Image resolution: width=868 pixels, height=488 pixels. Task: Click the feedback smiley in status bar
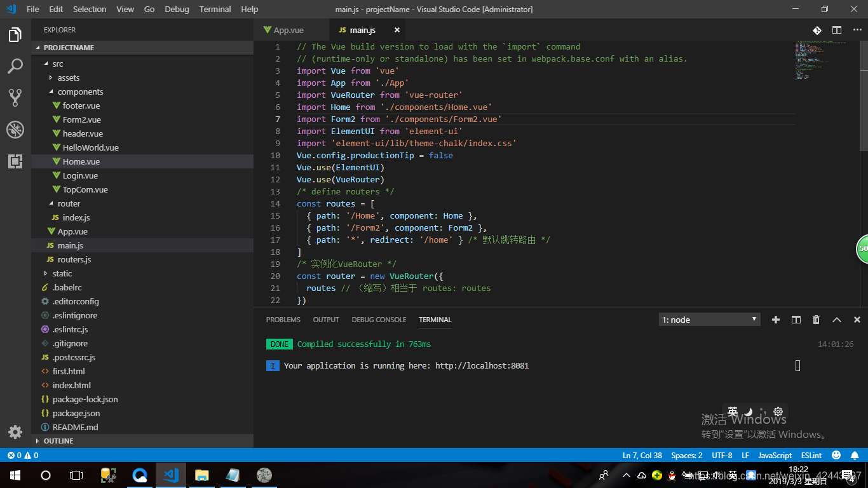pos(836,455)
